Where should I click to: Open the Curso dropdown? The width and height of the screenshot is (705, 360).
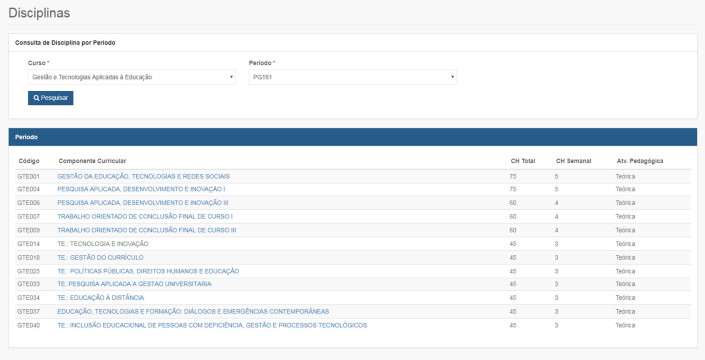point(132,77)
